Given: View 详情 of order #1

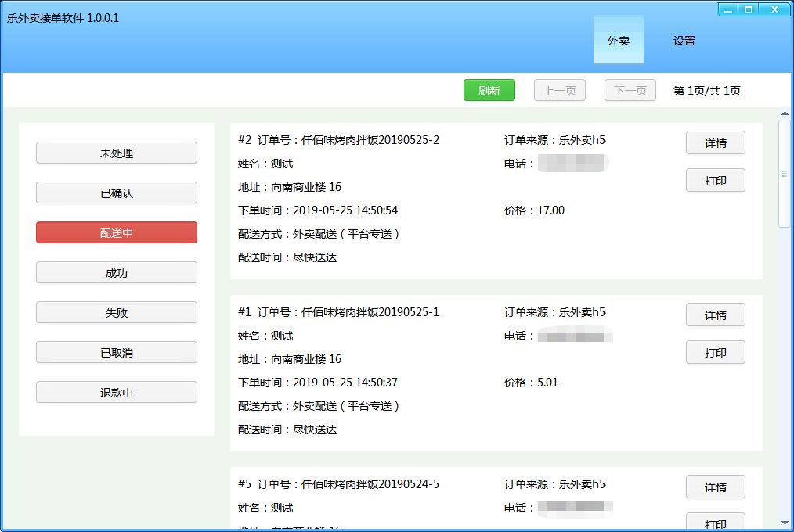Looking at the screenshot, I should 715,315.
